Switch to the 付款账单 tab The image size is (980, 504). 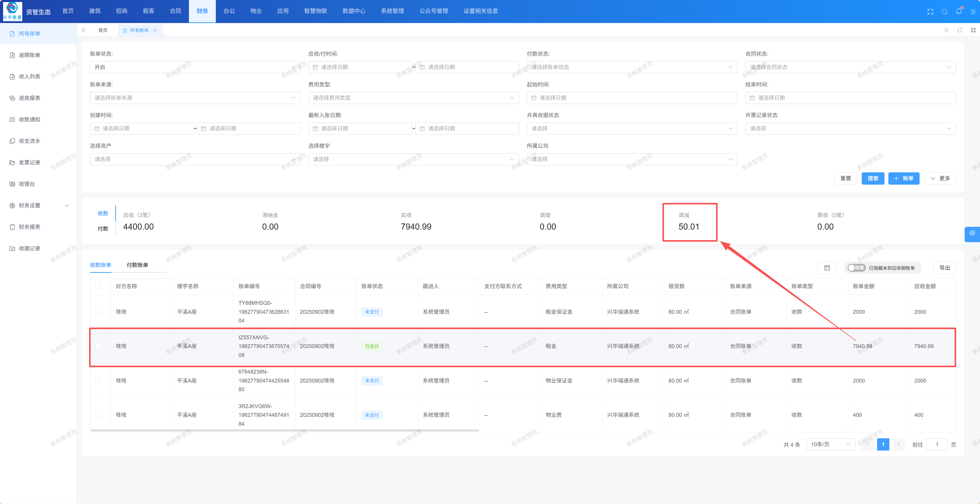137,265
